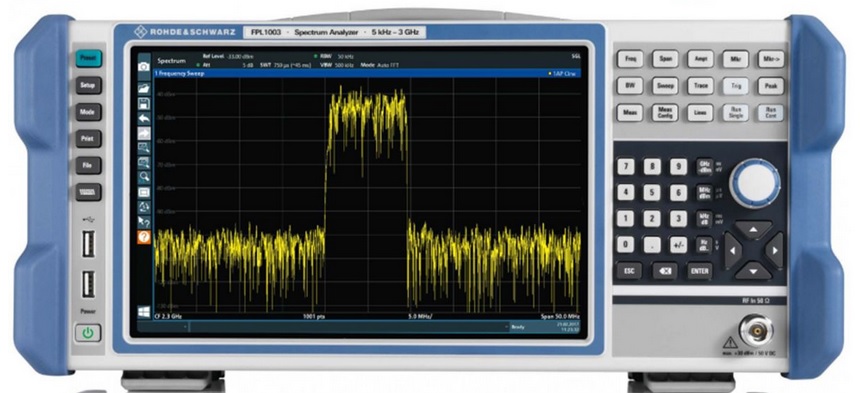Screen dimensions: 865x393
Task: Toggle the Run Single key
Action: (736, 113)
